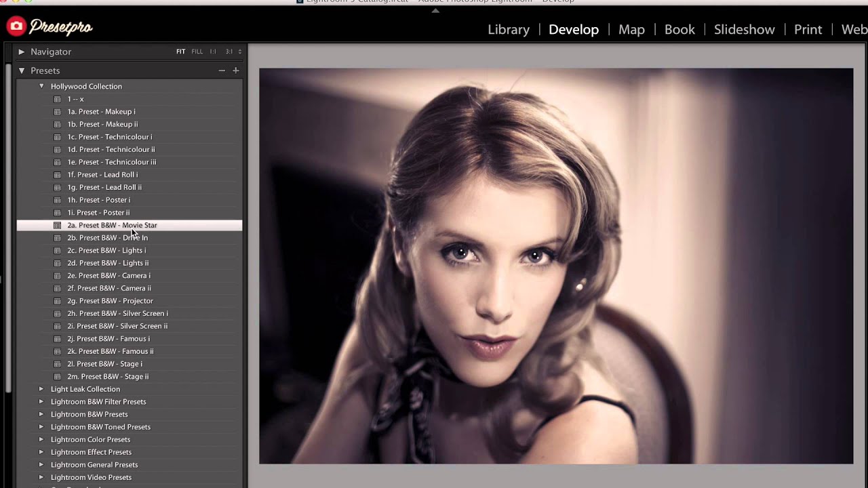Click the preset icon beside 2m. Preset B&W - Stage ii

coord(58,377)
